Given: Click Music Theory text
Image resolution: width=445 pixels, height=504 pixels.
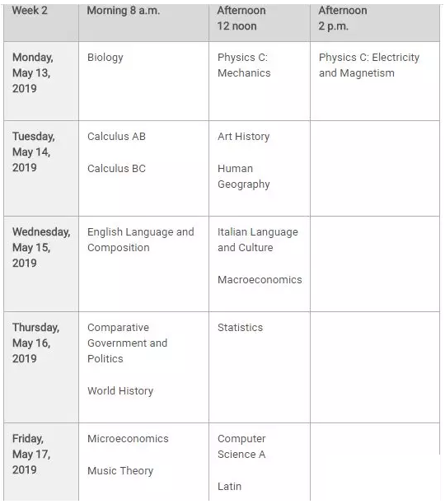Looking at the screenshot, I should (x=120, y=471).
